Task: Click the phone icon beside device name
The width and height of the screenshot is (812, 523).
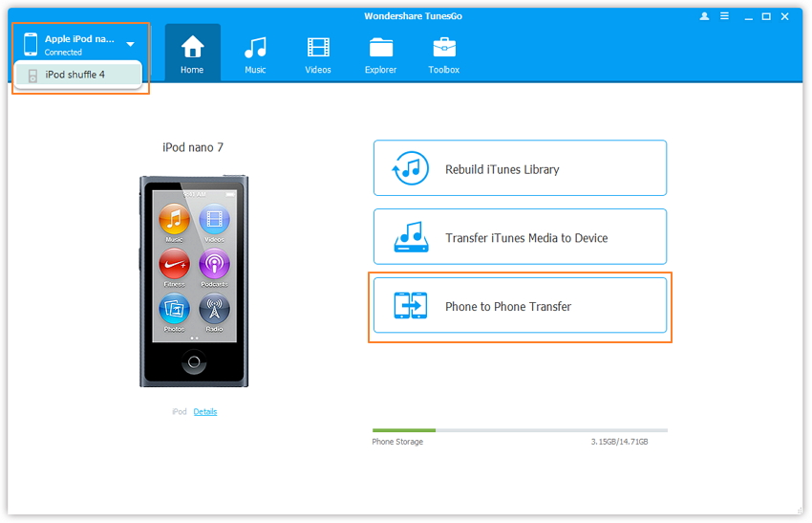Action: [31, 44]
